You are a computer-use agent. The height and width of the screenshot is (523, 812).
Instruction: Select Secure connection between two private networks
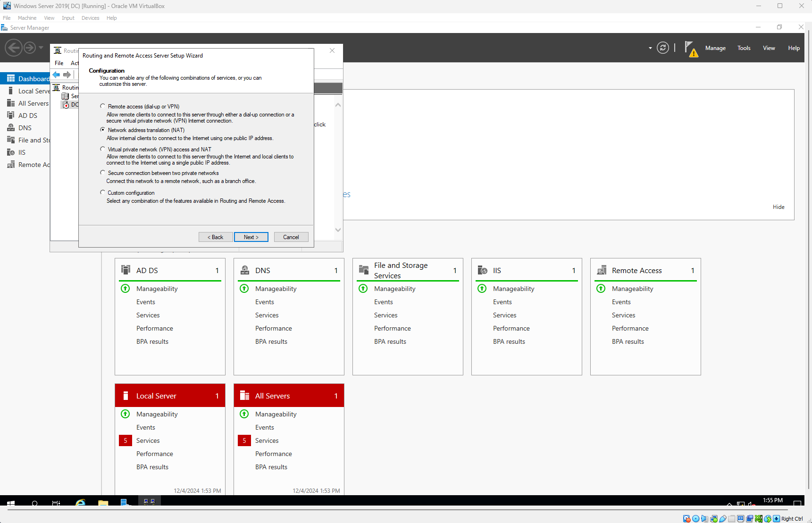point(102,173)
